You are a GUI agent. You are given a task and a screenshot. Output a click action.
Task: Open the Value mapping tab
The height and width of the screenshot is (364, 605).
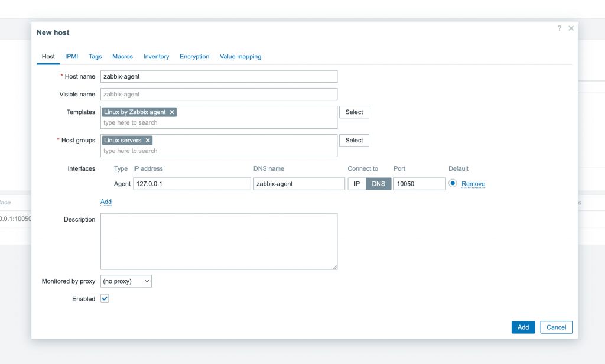pyautogui.click(x=240, y=56)
